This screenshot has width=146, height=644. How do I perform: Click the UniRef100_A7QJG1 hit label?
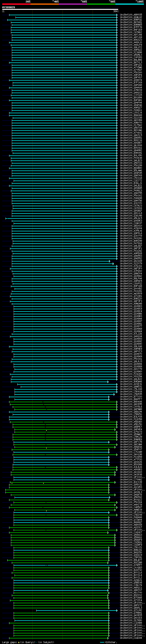[131, 266]
